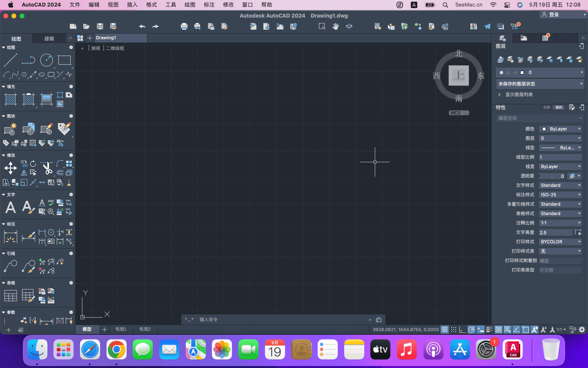Select the Line drawing tool
The width and height of the screenshot is (588, 368).
pos(10,60)
